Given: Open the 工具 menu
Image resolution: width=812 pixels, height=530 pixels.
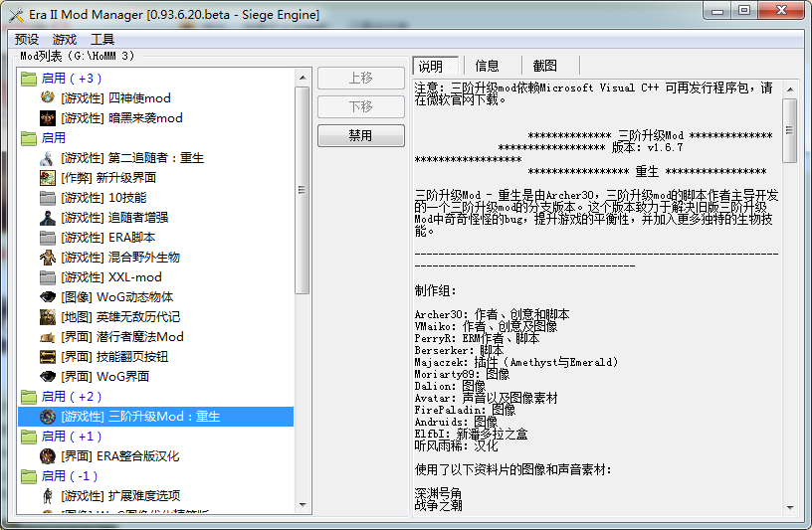Looking at the screenshot, I should tap(102, 40).
